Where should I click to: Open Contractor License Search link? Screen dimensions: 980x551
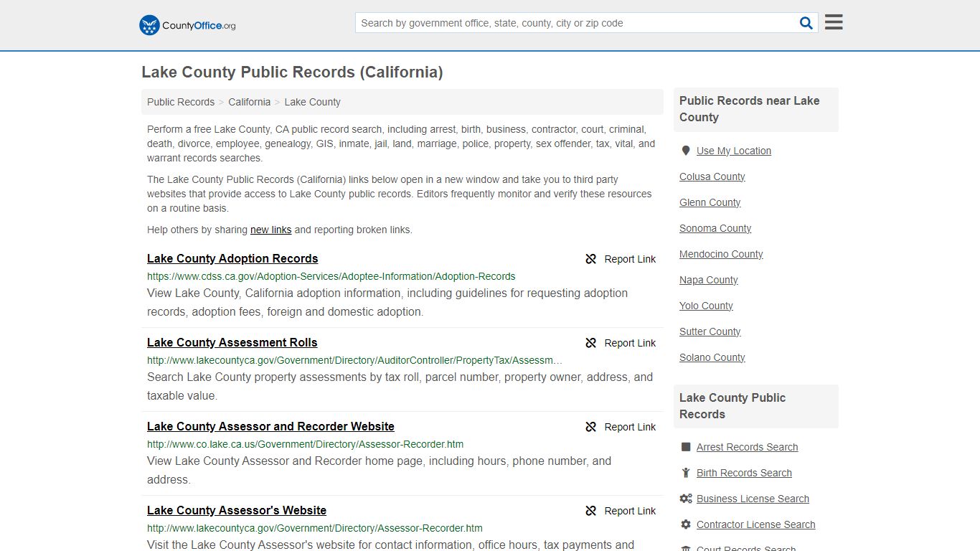[x=756, y=524]
